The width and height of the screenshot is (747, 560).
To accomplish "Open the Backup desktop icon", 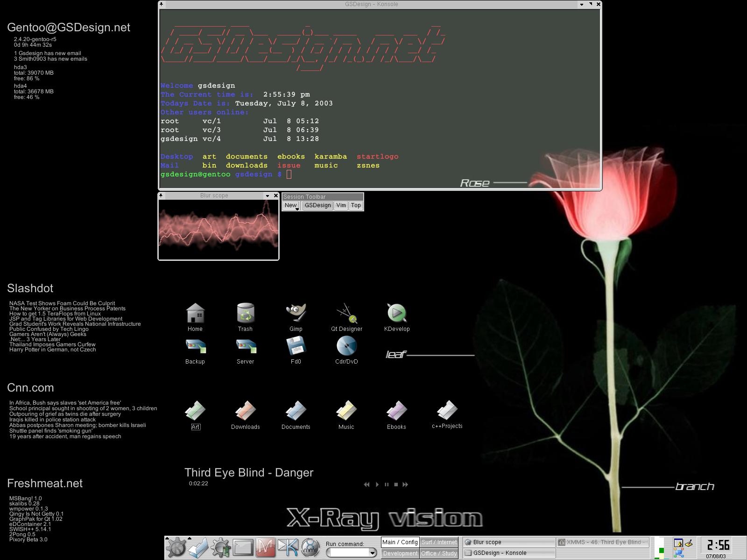I will pos(195,350).
